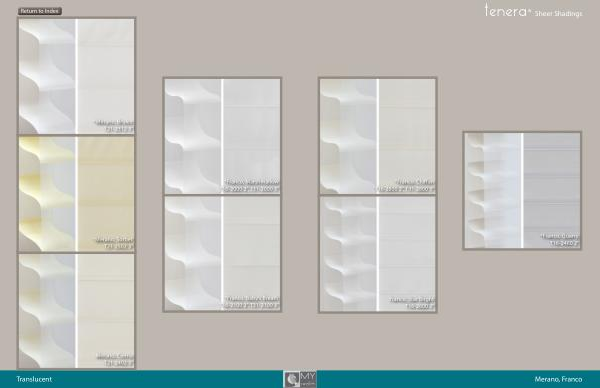Click the tenera Sheer Shadings logo
The image size is (600, 388).
click(533, 10)
